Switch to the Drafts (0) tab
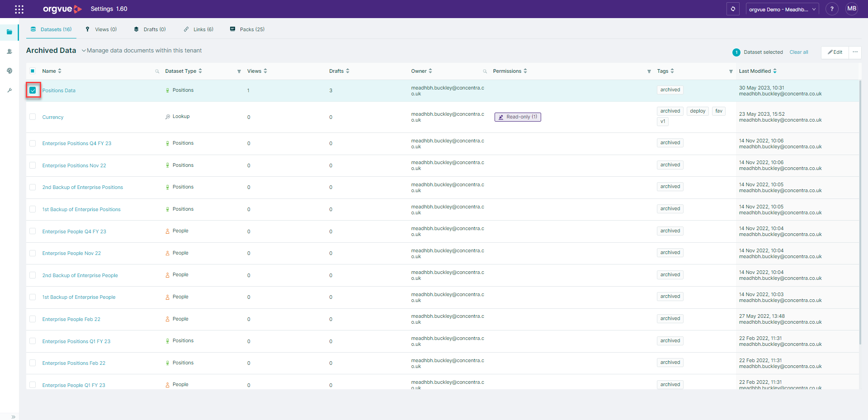The height and width of the screenshot is (420, 868). 150,29
